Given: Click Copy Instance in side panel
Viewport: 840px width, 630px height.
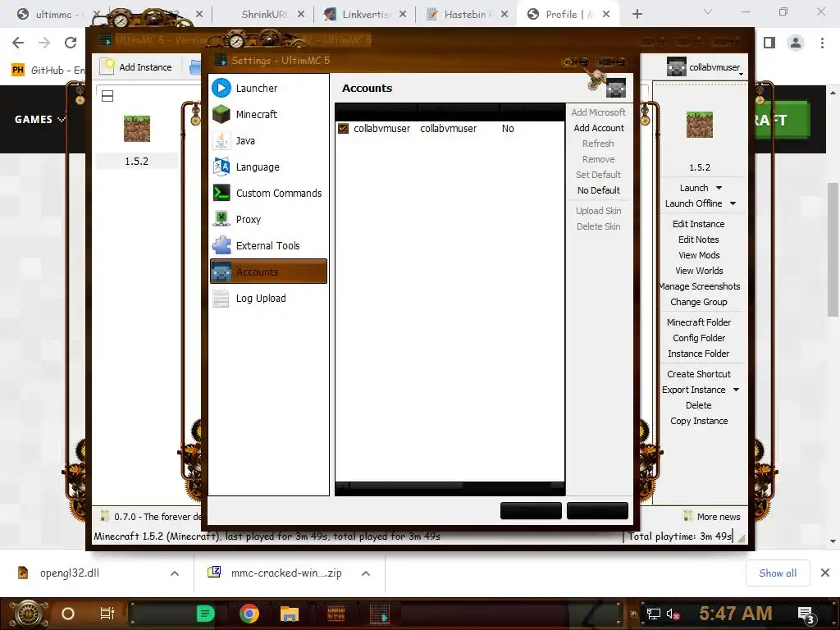Looking at the screenshot, I should 699,421.
